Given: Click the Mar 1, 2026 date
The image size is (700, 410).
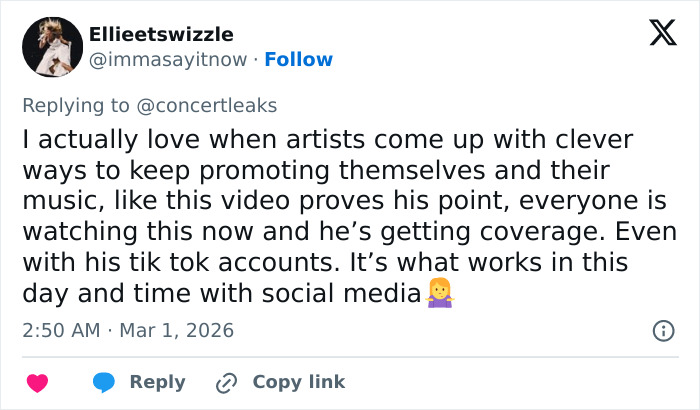Looking at the screenshot, I should point(176,330).
